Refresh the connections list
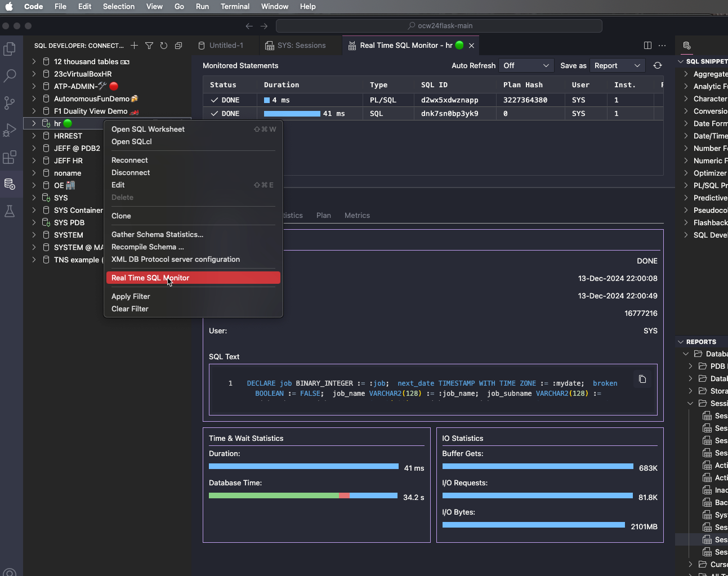Image resolution: width=728 pixels, height=576 pixels. tap(164, 46)
